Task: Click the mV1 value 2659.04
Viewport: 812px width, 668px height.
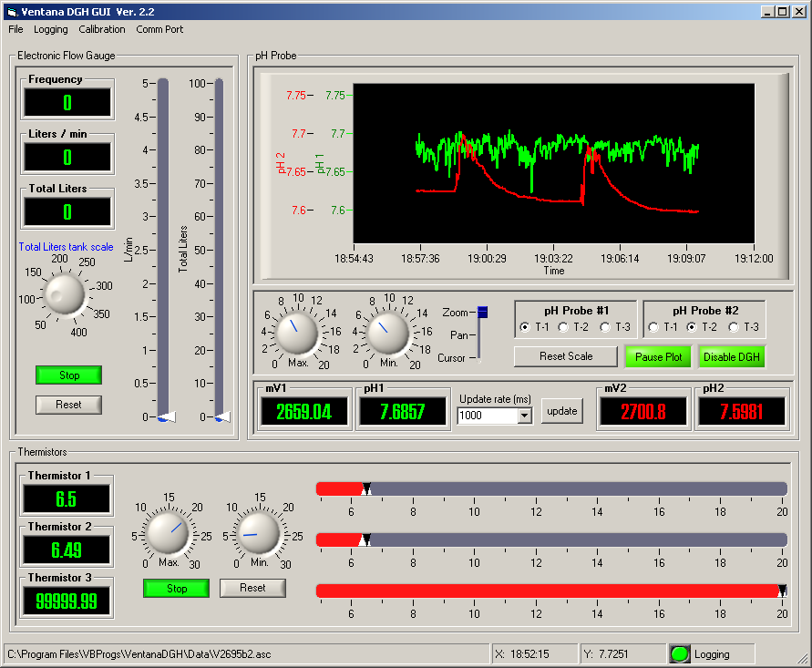Action: [304, 412]
